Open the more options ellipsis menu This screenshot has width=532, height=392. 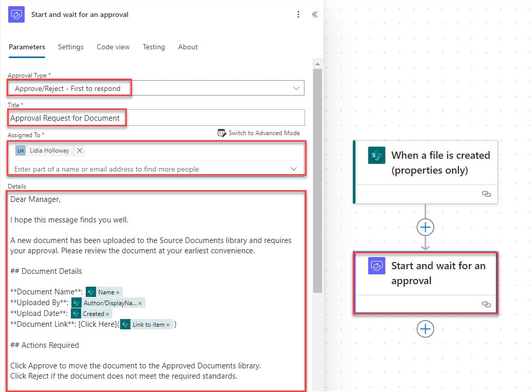298,14
